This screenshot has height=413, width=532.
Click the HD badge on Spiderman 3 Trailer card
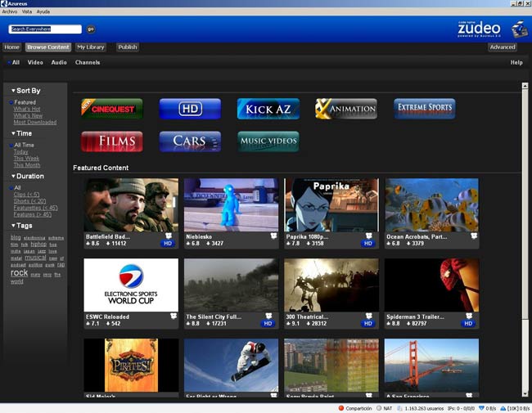(468, 324)
